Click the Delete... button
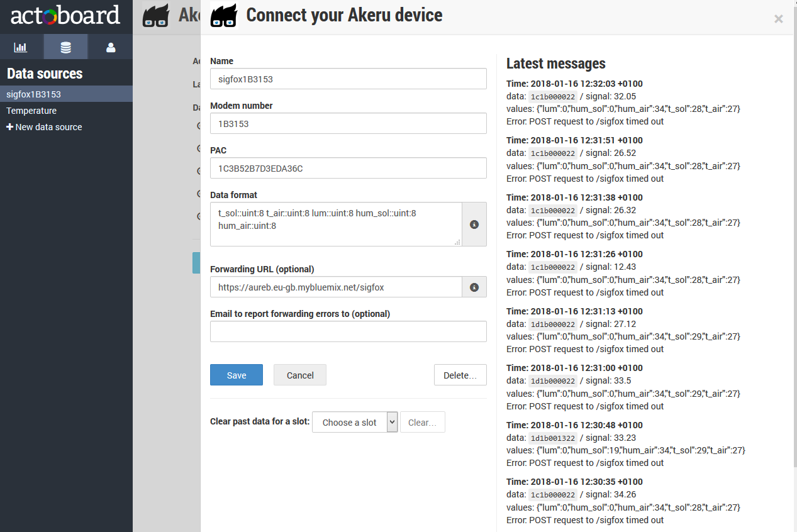The image size is (797, 532). pyautogui.click(x=460, y=375)
